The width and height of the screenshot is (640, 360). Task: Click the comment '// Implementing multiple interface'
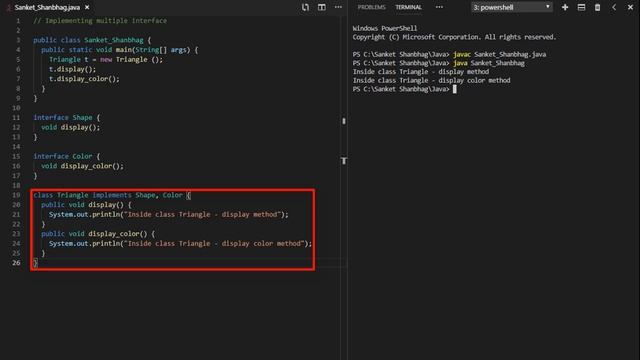pyautogui.click(x=100, y=20)
